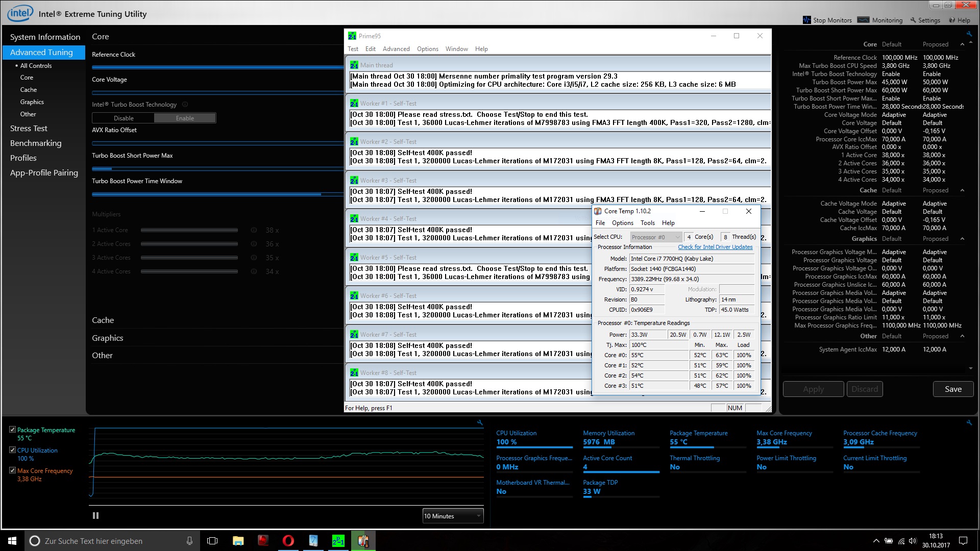
Task: Open File Explorer from taskbar
Action: point(238,541)
